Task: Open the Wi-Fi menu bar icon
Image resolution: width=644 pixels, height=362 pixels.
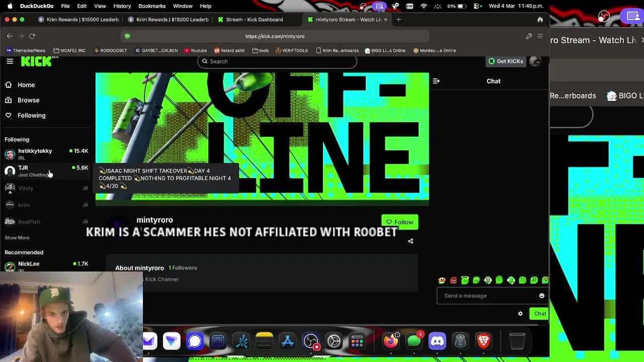Action: tap(424, 6)
